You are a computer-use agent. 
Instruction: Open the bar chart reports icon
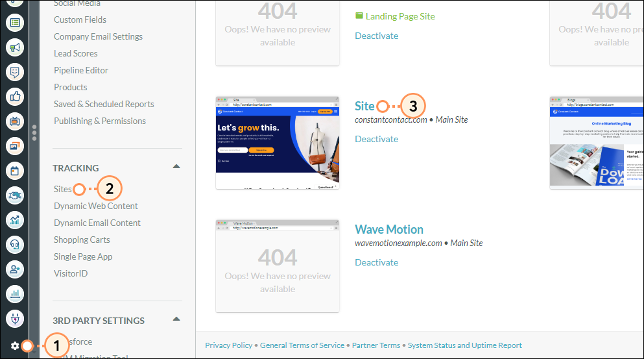coord(15,294)
